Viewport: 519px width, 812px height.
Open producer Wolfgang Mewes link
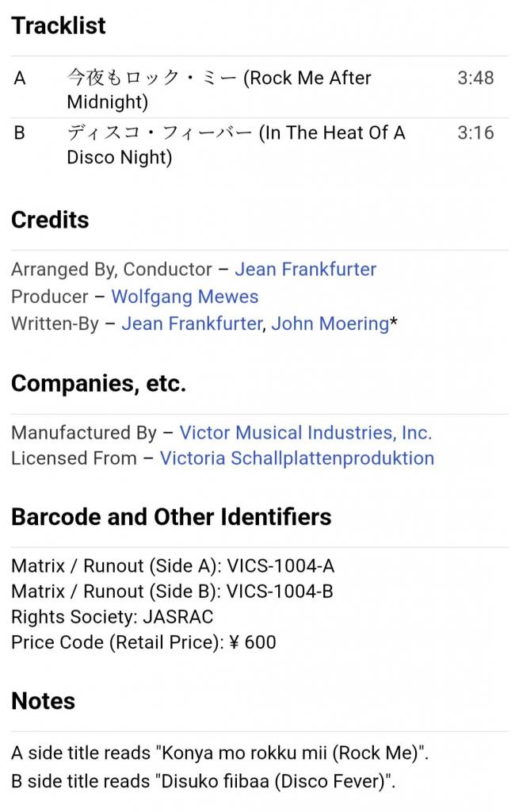coord(185,297)
